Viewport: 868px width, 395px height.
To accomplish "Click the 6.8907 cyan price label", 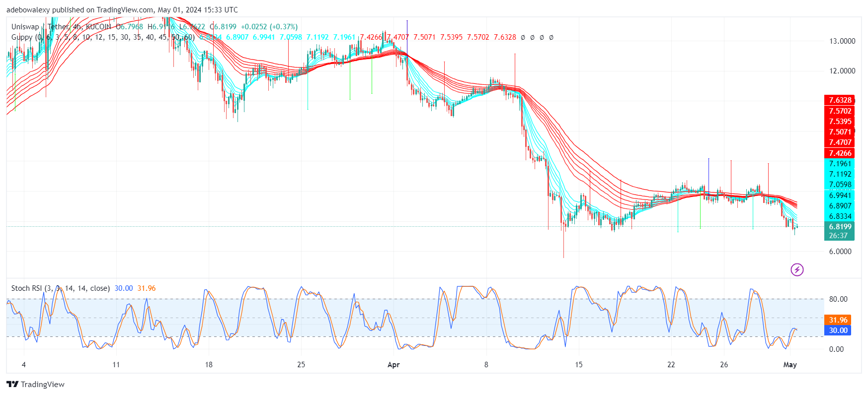I will (x=839, y=206).
